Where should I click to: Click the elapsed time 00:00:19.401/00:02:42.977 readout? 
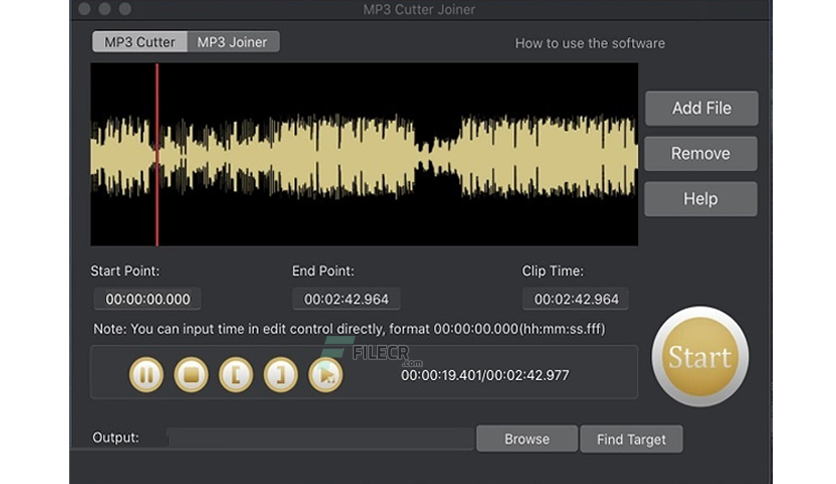[485, 375]
